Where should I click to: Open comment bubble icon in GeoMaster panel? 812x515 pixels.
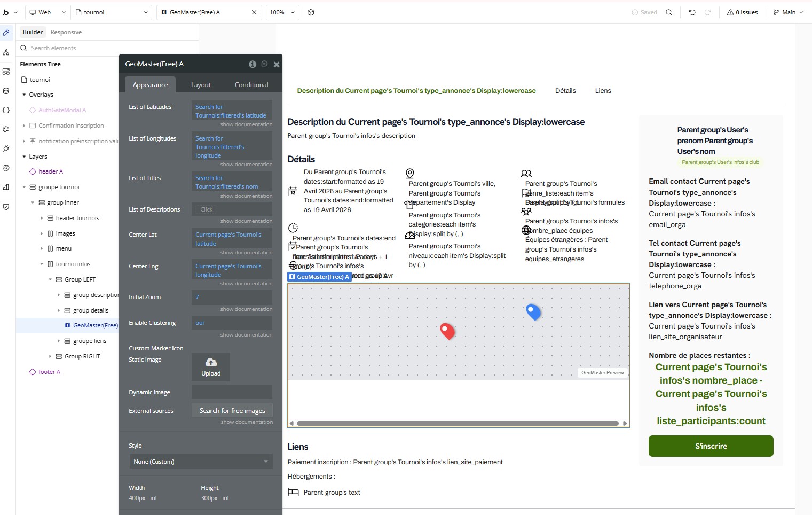click(264, 64)
